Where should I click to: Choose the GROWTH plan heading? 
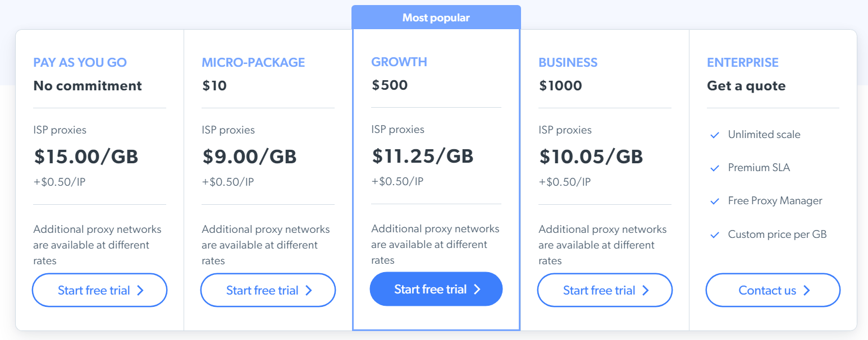click(399, 62)
